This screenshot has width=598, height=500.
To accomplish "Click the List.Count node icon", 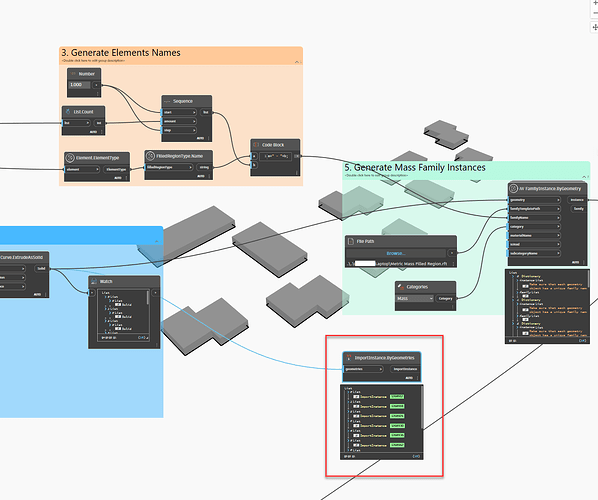I will [x=68, y=112].
